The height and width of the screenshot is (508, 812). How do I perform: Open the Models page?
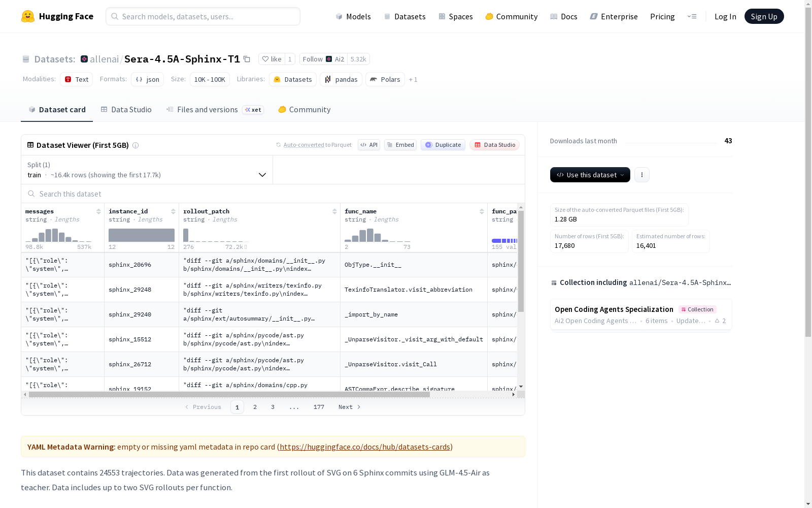[x=353, y=16]
